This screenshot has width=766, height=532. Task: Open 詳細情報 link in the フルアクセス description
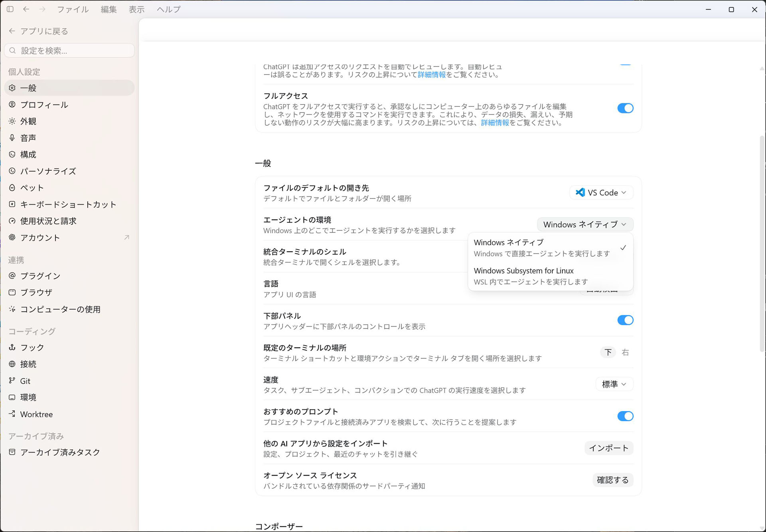coord(495,122)
